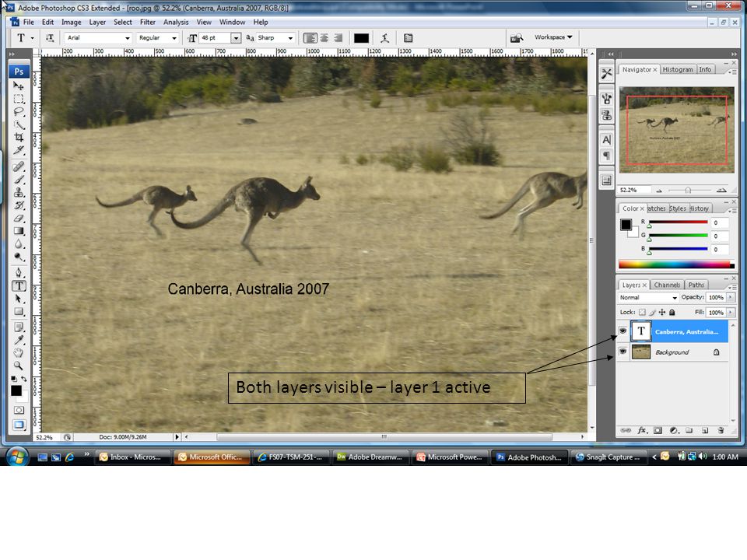Select the Eraser tool
The width and height of the screenshot is (747, 560).
point(19,218)
